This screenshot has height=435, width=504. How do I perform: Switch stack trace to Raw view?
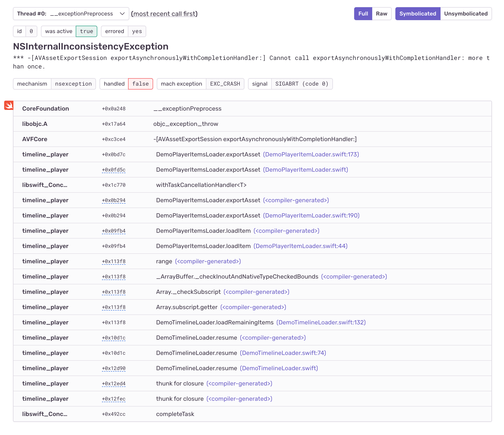pos(381,14)
